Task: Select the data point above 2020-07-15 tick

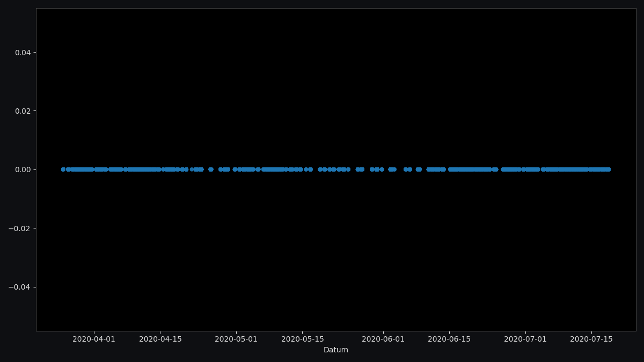Action: click(591, 169)
